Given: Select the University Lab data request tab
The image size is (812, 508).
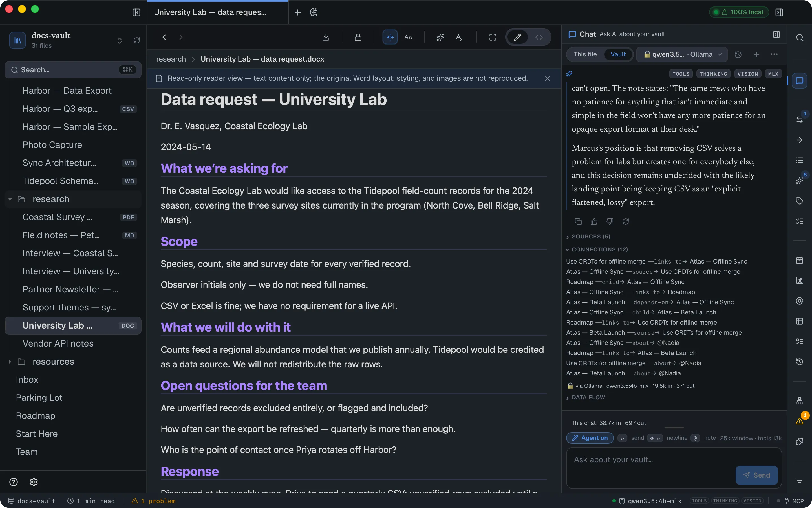Looking at the screenshot, I should coord(217,12).
